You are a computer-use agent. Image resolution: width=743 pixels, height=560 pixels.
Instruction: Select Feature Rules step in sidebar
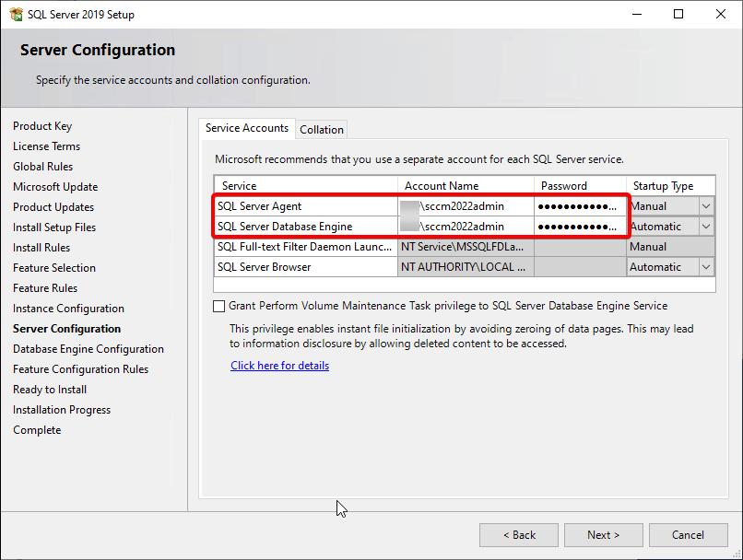tap(45, 289)
